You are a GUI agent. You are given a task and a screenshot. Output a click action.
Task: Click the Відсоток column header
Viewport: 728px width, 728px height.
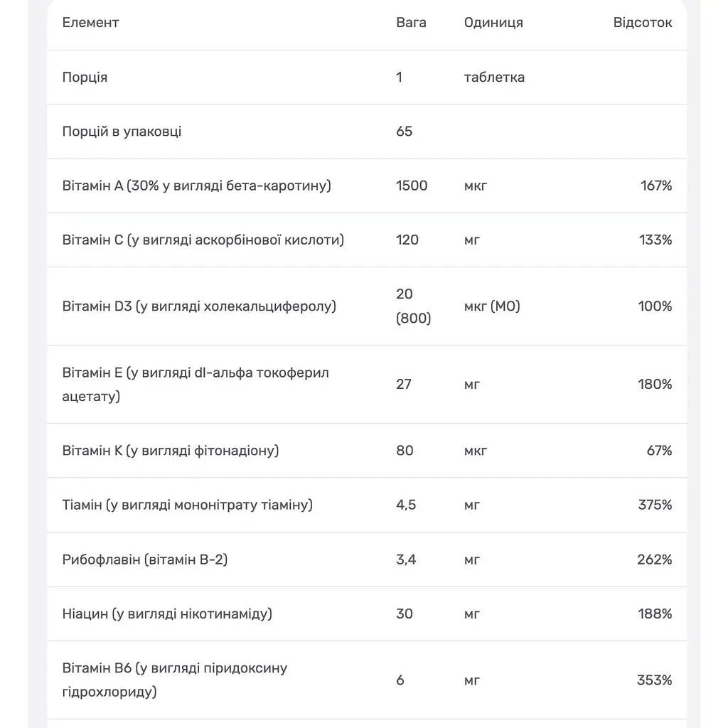tap(643, 22)
